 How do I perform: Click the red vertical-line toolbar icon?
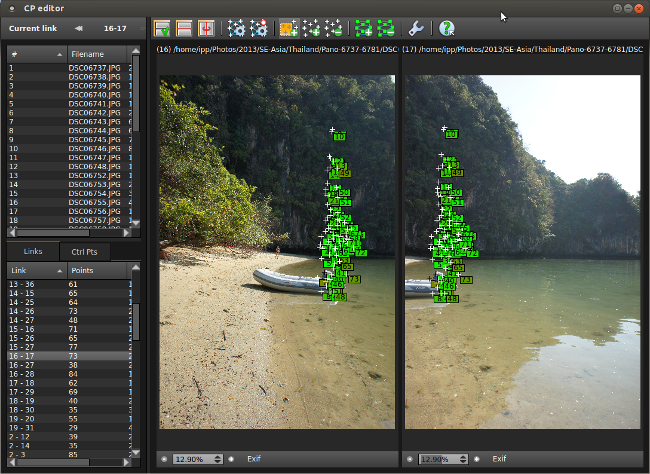coord(207,29)
